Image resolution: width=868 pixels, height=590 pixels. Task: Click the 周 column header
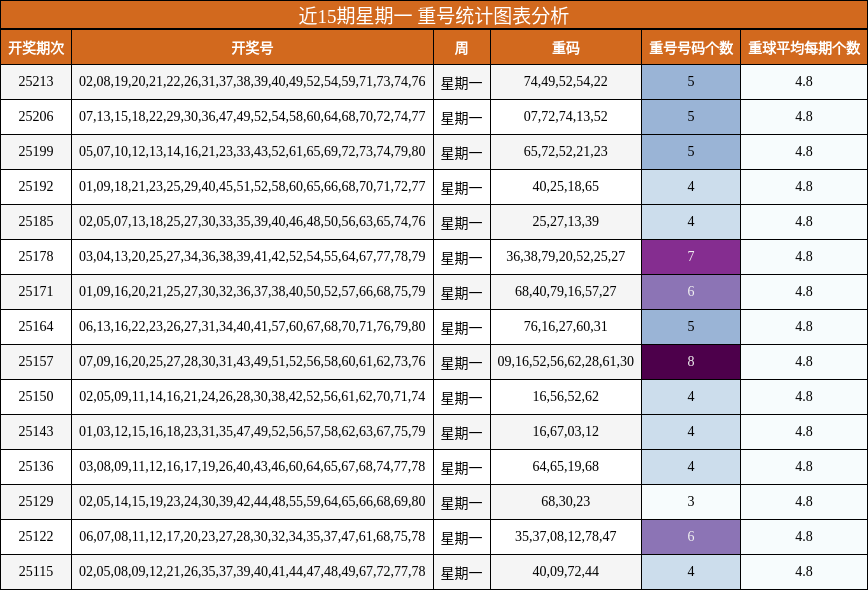click(462, 48)
